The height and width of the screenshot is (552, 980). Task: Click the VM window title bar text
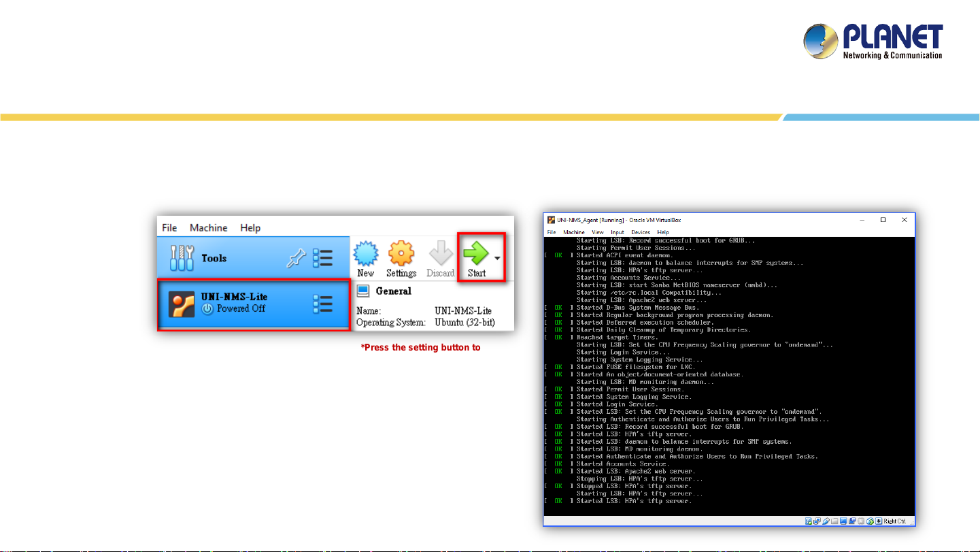pos(619,220)
